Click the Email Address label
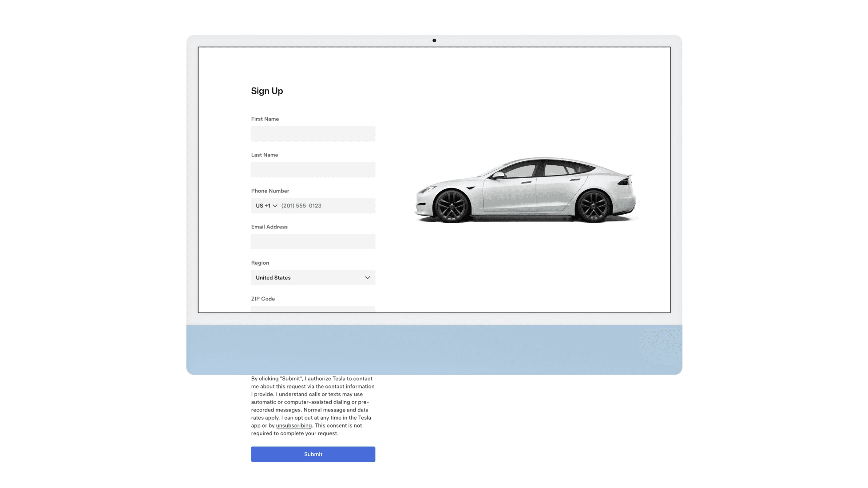This screenshot has height=488, width=868. coord(269,227)
